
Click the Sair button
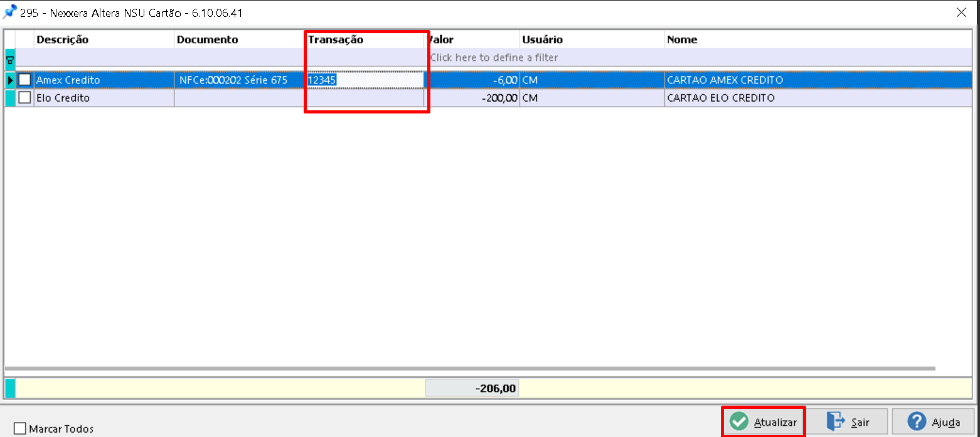(x=848, y=422)
